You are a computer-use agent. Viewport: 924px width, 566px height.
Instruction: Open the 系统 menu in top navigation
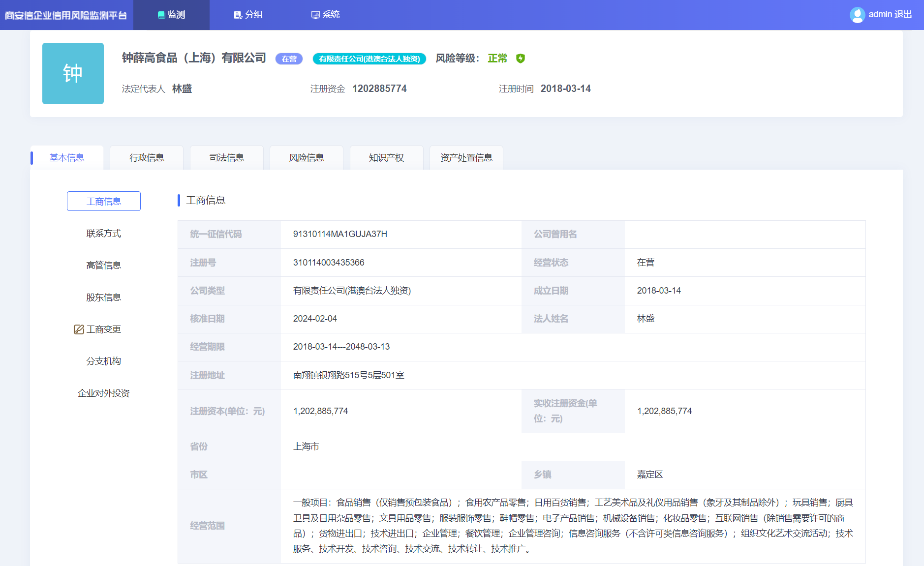[x=325, y=15]
